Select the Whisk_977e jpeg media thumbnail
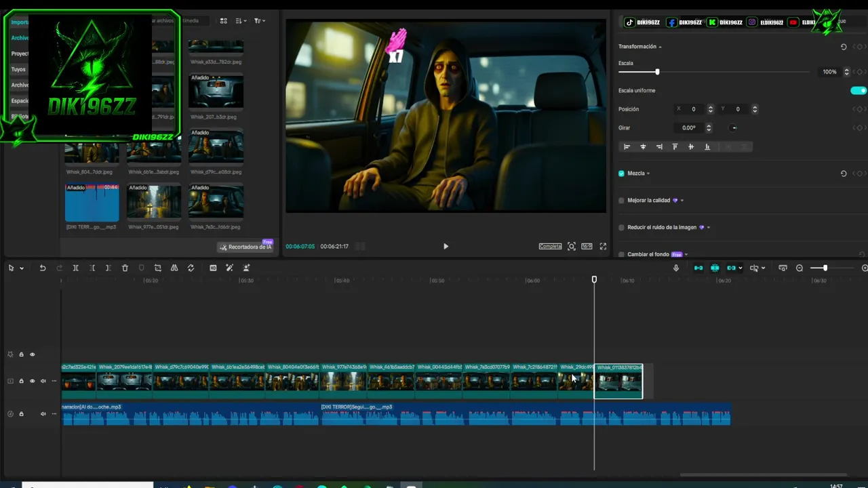Viewport: 868px width, 488px height. pyautogui.click(x=154, y=203)
